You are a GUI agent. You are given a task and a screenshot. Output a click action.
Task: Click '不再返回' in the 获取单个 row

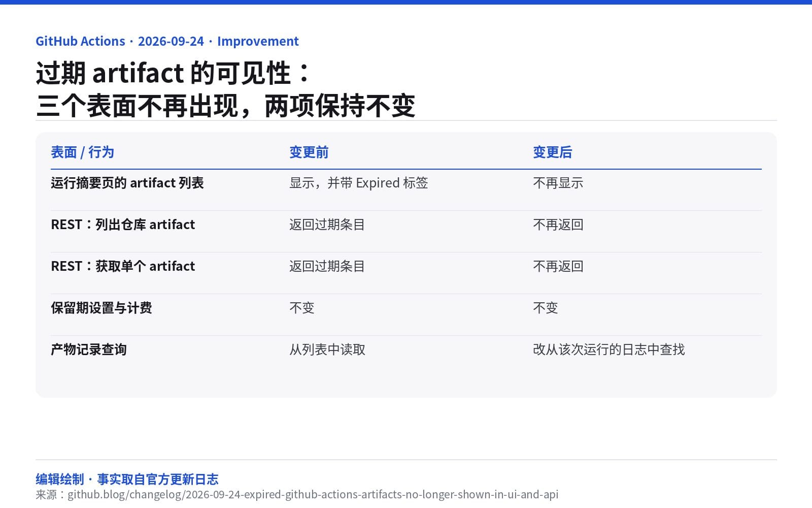coord(558,266)
